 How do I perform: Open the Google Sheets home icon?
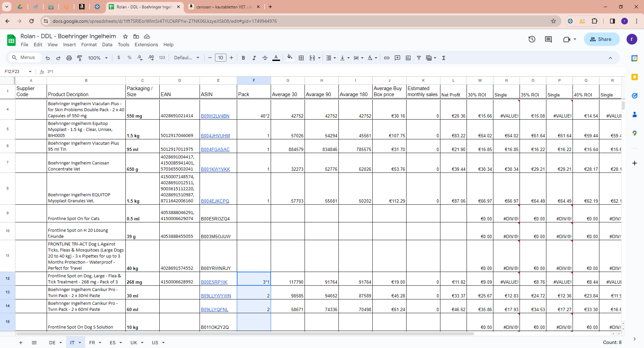[11, 40]
